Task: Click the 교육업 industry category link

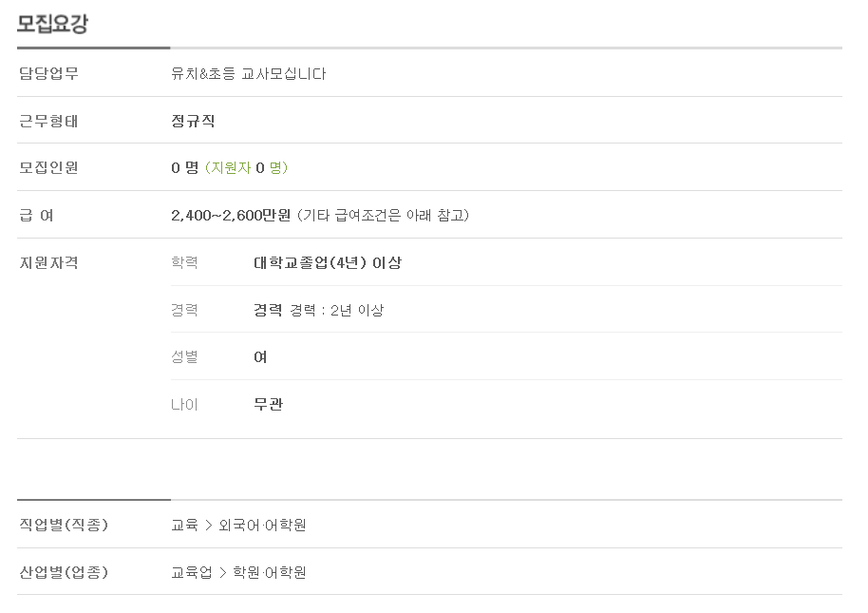Action: pos(192,572)
